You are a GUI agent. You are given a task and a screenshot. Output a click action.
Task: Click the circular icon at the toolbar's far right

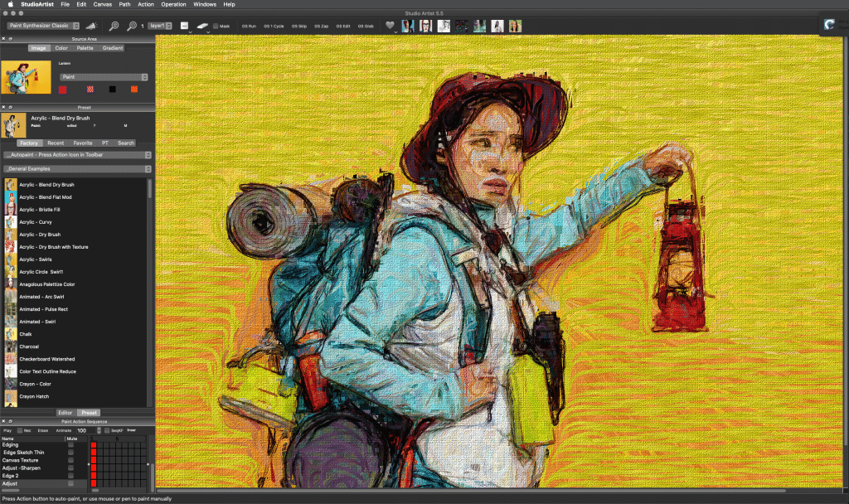point(829,24)
